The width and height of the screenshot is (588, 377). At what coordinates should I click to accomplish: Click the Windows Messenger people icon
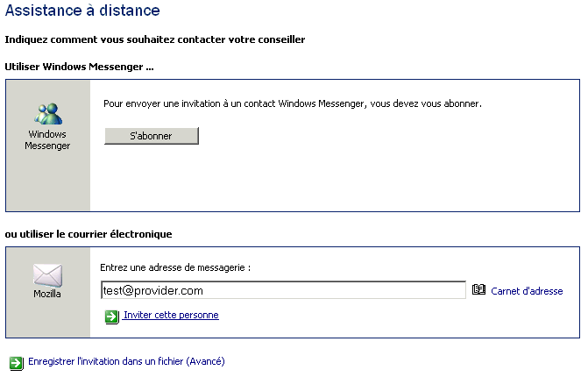(48, 114)
